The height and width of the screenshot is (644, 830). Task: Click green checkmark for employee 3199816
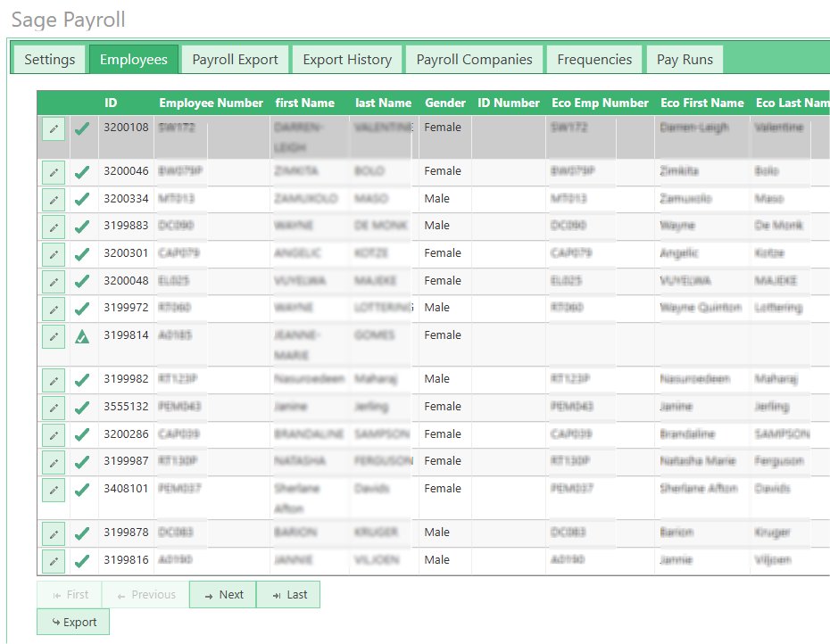point(82,561)
